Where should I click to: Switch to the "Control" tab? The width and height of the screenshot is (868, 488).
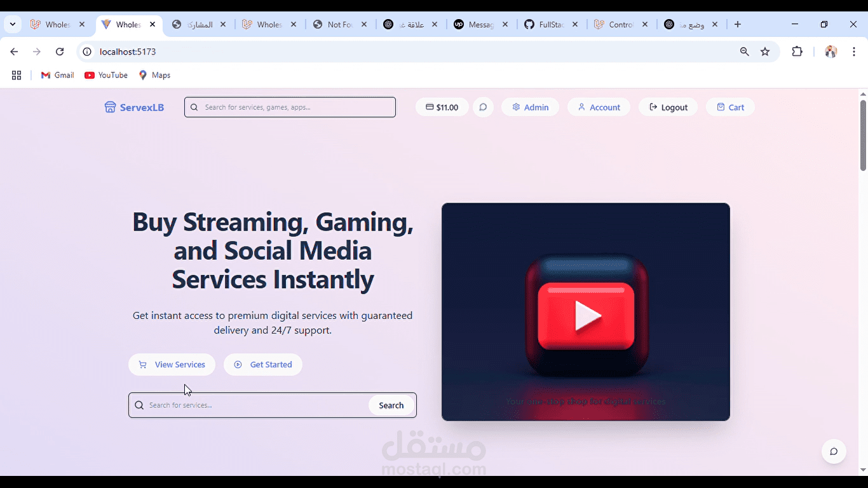[621, 25]
